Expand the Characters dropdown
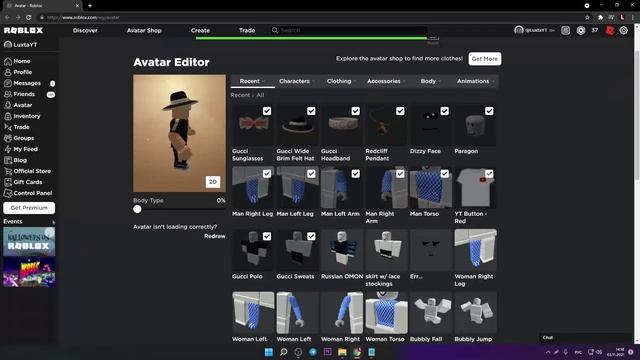Viewport: 640px width, 360px height. [x=297, y=81]
